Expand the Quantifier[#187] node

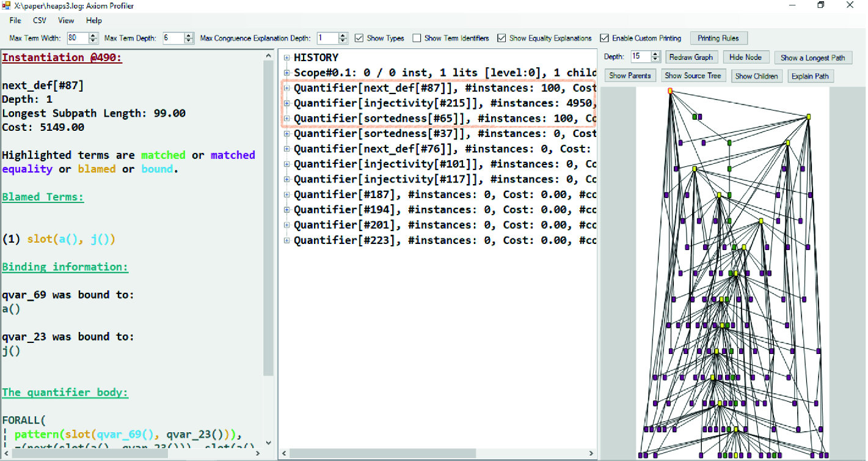click(x=286, y=194)
